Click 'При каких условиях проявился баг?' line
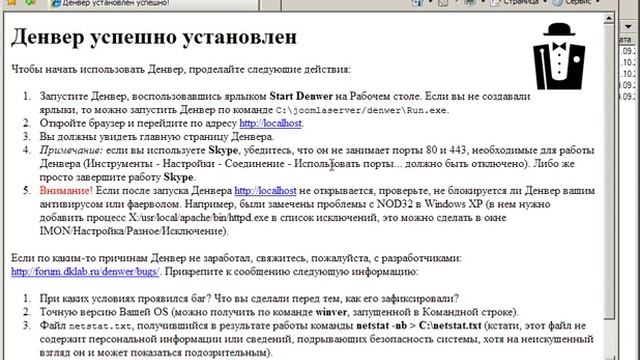Viewport: 640px width, 360px height. (x=249, y=299)
